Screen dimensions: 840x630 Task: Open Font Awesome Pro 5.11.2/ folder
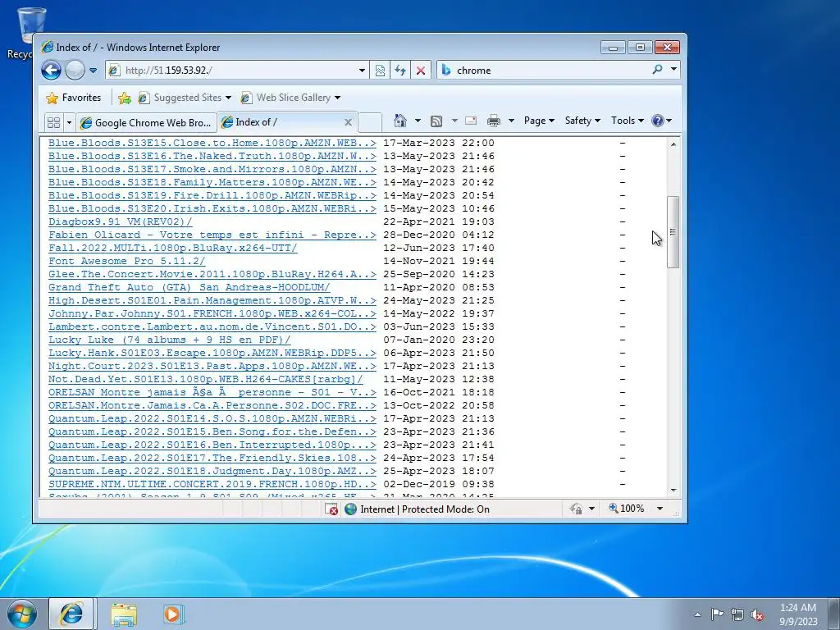tap(127, 261)
